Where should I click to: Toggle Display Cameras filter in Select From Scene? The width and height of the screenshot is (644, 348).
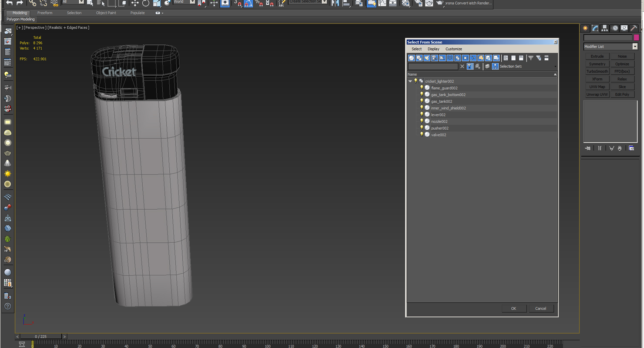tap(435, 58)
